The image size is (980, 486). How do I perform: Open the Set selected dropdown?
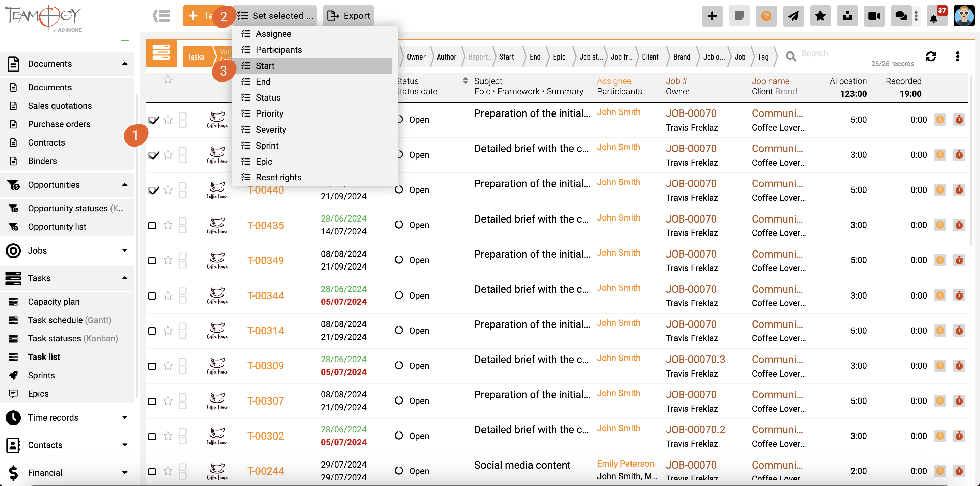point(275,16)
